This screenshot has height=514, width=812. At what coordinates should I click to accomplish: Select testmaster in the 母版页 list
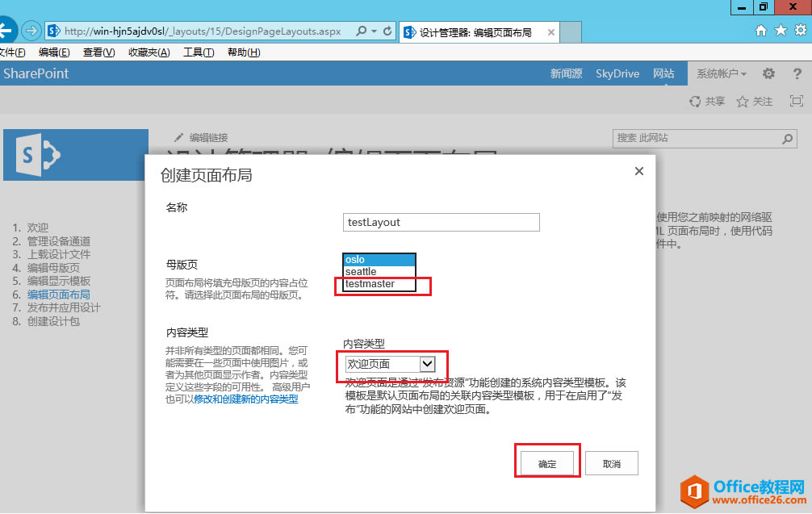tap(371, 284)
